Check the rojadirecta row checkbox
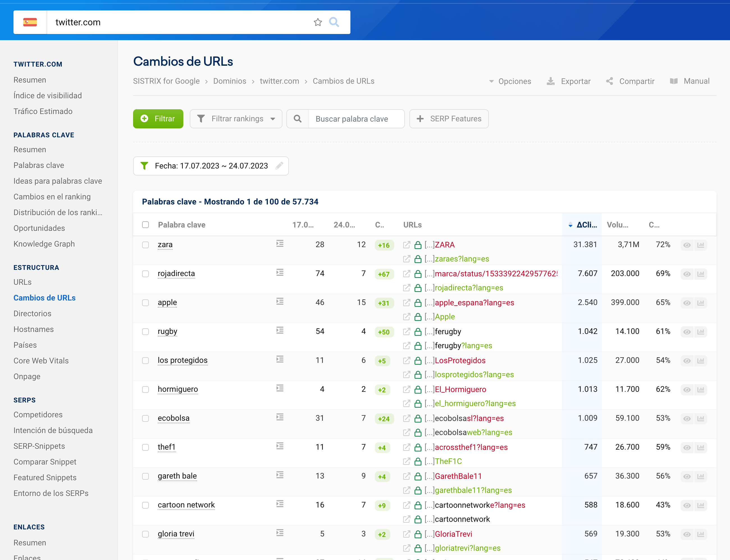The height and width of the screenshot is (560, 730). tap(146, 274)
